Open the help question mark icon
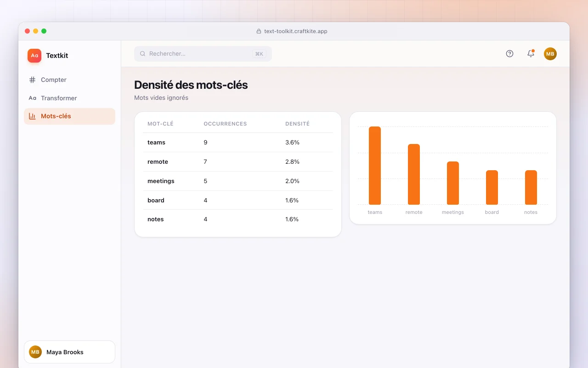The height and width of the screenshot is (368, 588). click(509, 54)
